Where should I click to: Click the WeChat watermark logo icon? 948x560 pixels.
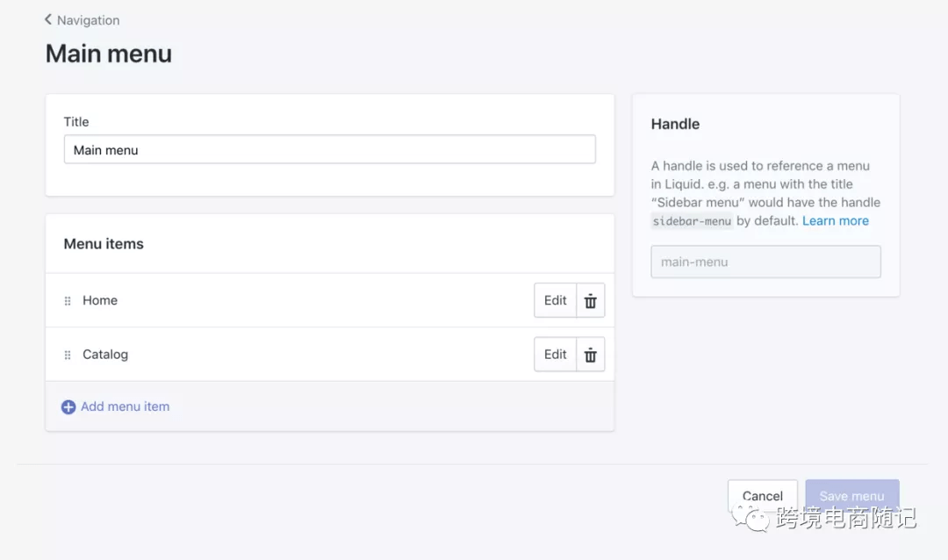pos(753,519)
